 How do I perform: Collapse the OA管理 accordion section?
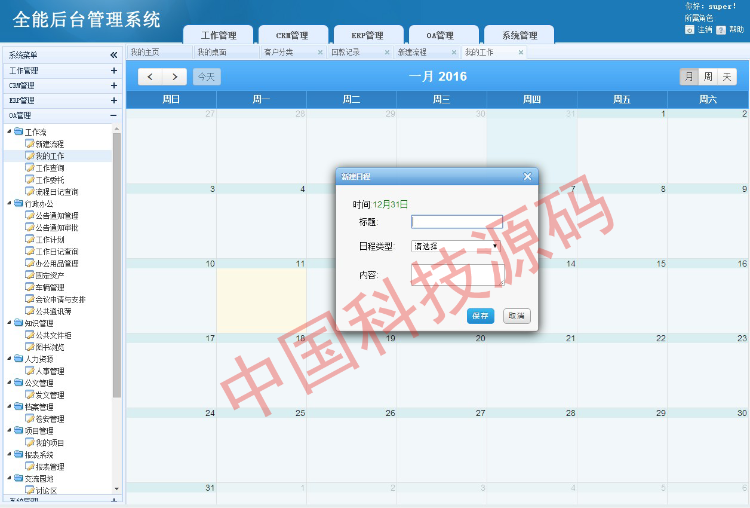(113, 115)
